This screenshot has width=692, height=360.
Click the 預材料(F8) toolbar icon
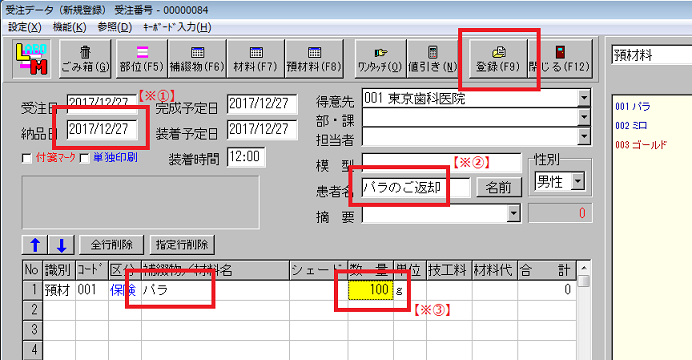click(314, 58)
